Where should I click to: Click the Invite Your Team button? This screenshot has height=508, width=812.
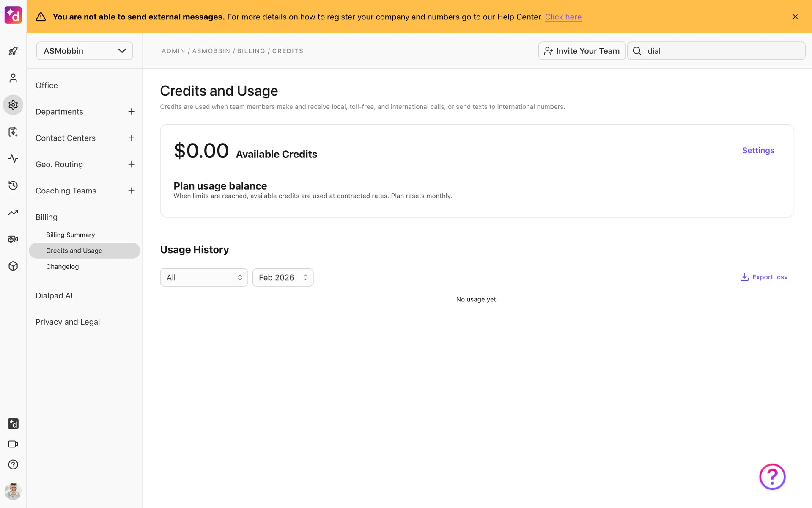[x=582, y=51]
